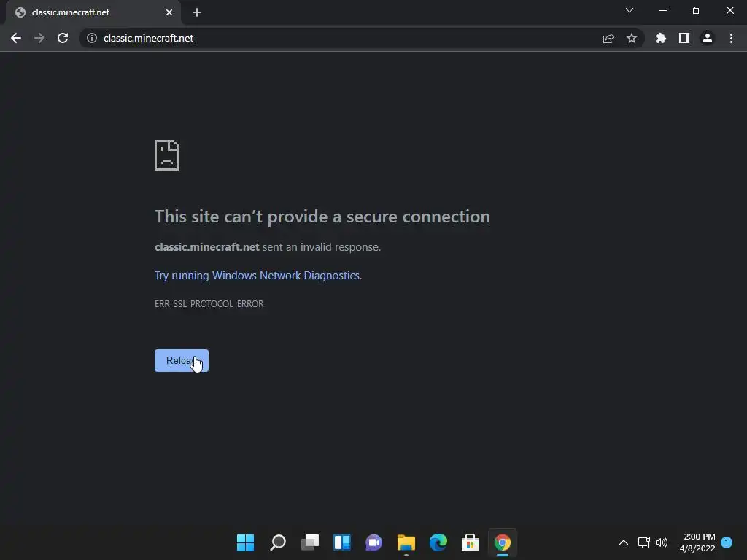Image resolution: width=747 pixels, height=560 pixels.
Task: Open Task View on taskbar
Action: pyautogui.click(x=309, y=542)
